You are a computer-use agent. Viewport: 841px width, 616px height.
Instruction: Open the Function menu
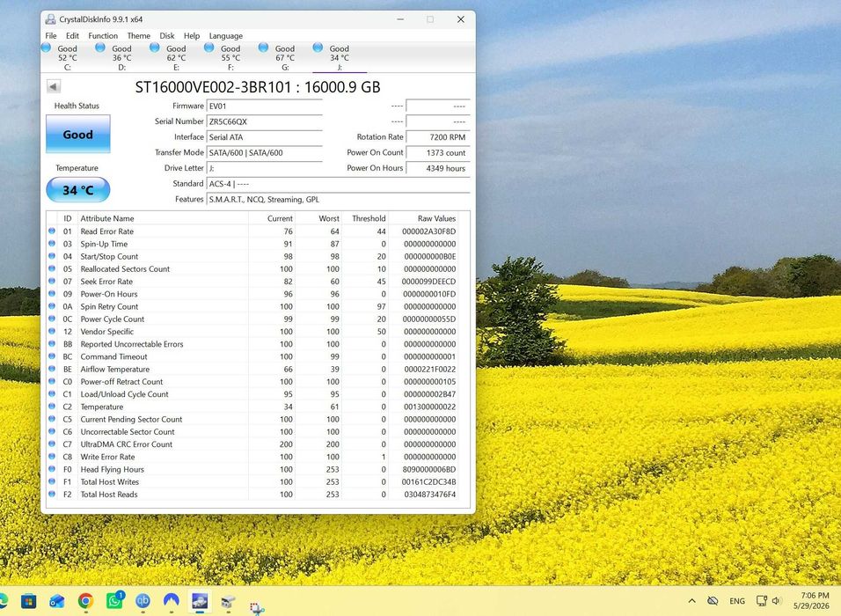103,35
